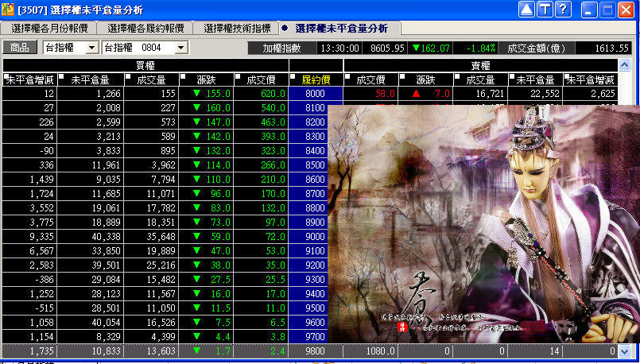The height and width of the screenshot is (364, 640).
Task: Switch to 選擇權各履約報價 tab
Action: (x=145, y=28)
